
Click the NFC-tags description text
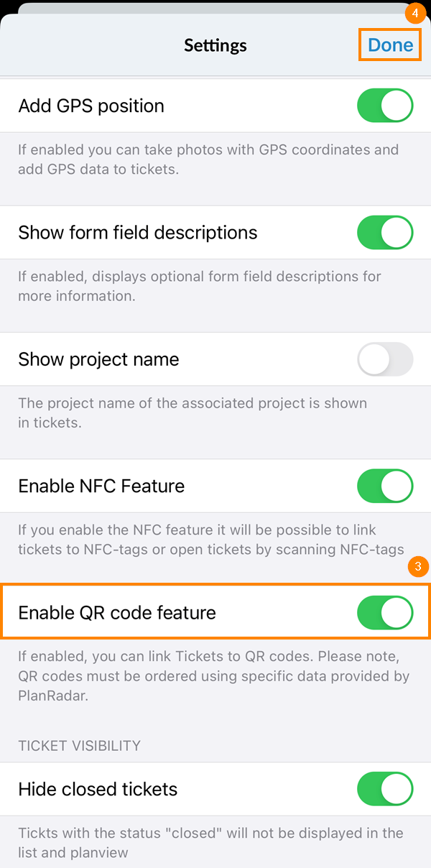[210, 540]
